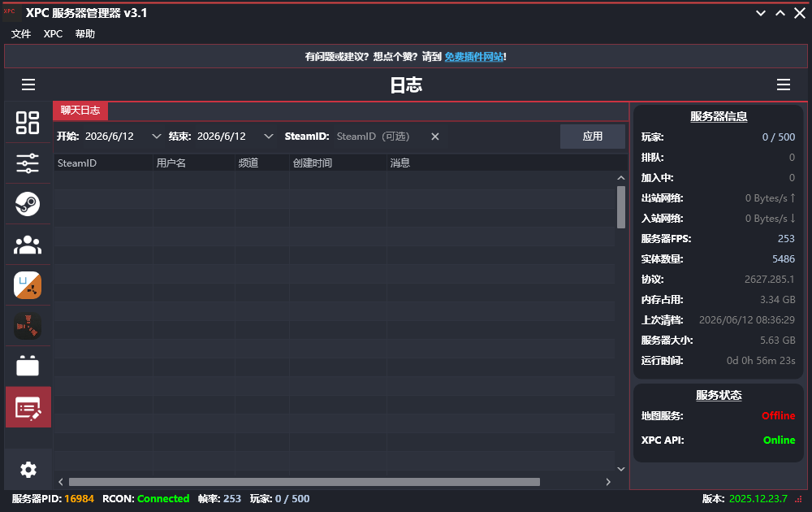Click the 服务器FPS value 253 in panel
This screenshot has width=812, height=512.
pos(786,238)
